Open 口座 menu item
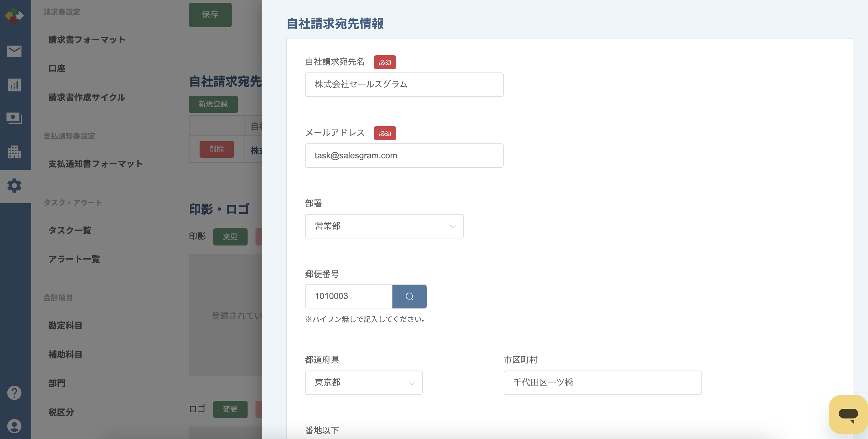 [x=57, y=69]
